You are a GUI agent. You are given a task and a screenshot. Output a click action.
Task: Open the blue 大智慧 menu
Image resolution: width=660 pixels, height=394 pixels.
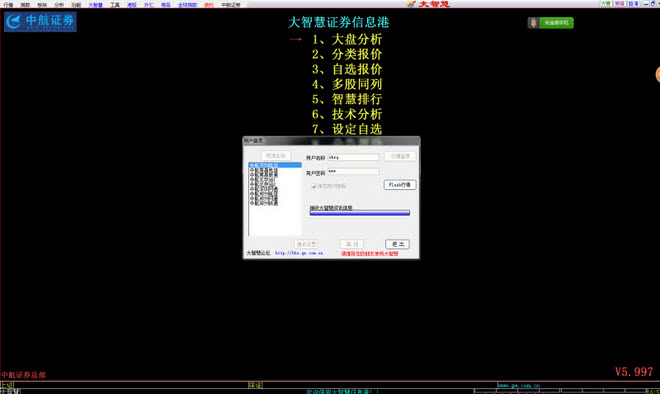coord(96,5)
